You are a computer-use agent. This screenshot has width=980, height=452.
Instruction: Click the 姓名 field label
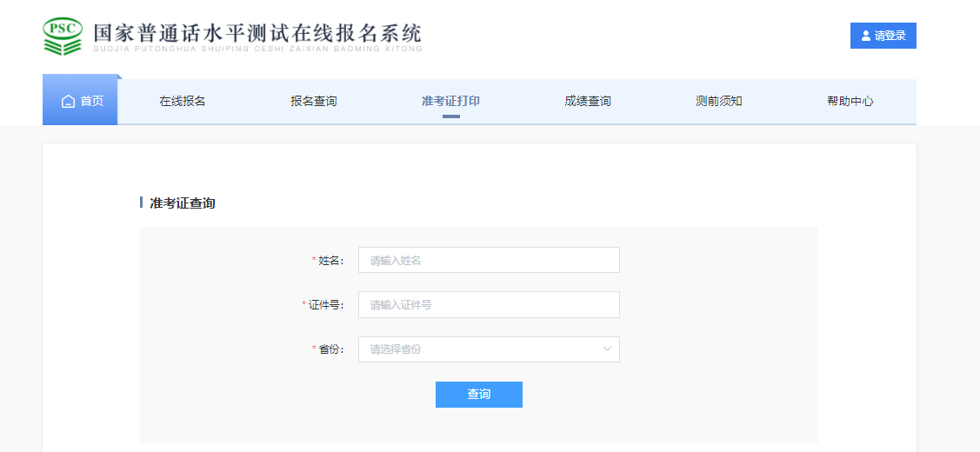coord(331,261)
